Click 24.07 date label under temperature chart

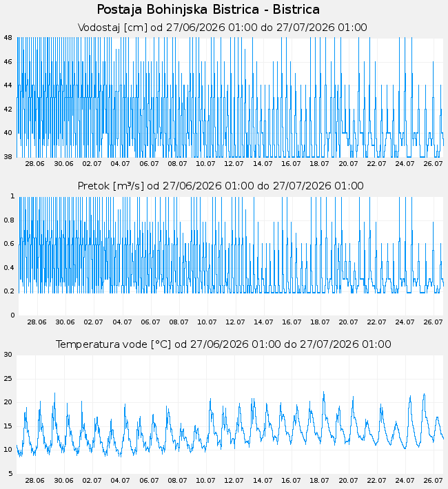405,481
